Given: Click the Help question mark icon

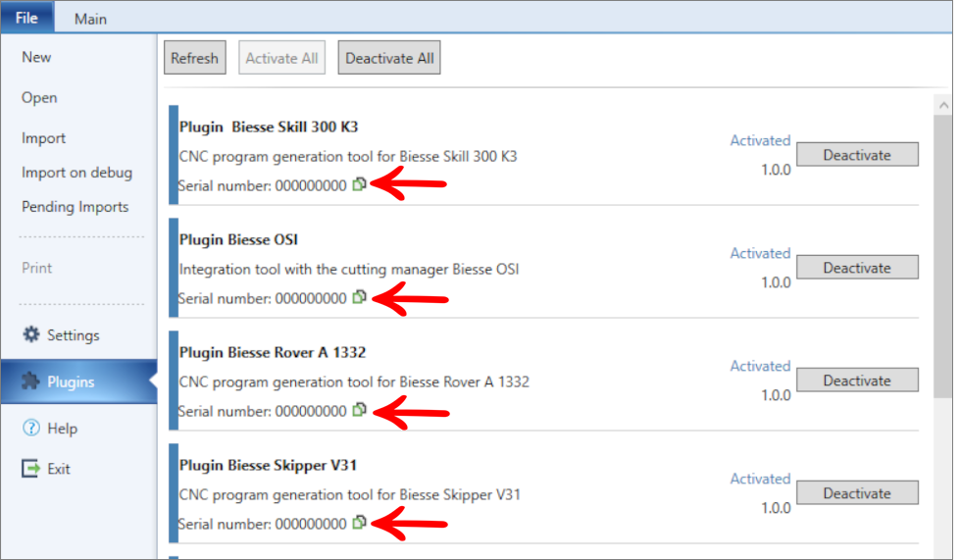Looking at the screenshot, I should (x=30, y=428).
